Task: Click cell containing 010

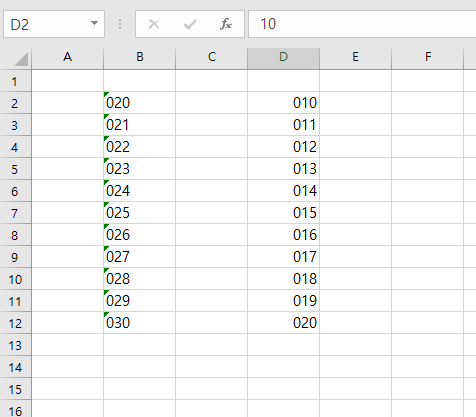Action: pyautogui.click(x=284, y=103)
